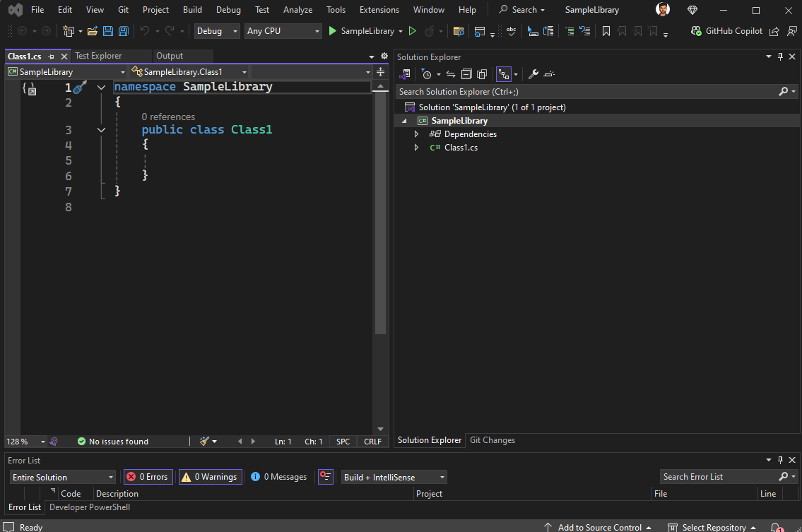Click the Open File folder icon
The height and width of the screenshot is (532, 802).
click(x=93, y=31)
